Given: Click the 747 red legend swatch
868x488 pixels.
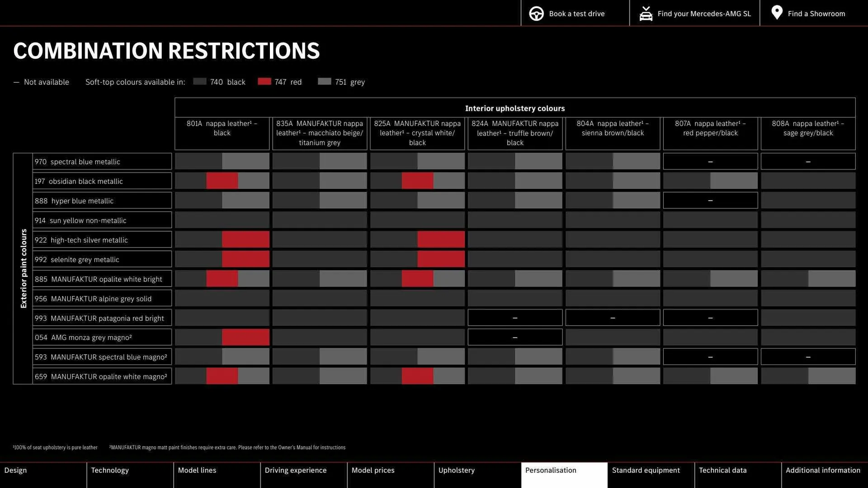Looking at the screenshot, I should pos(264,81).
